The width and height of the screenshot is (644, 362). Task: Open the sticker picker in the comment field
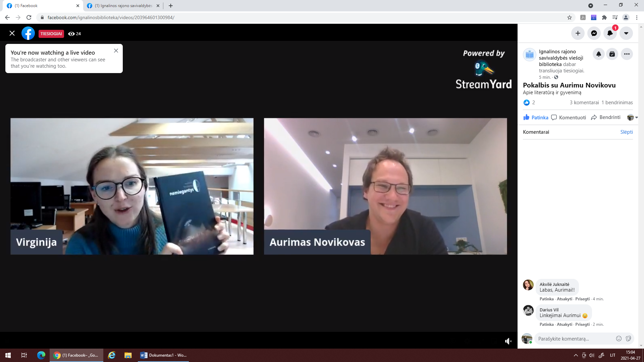coord(628,339)
